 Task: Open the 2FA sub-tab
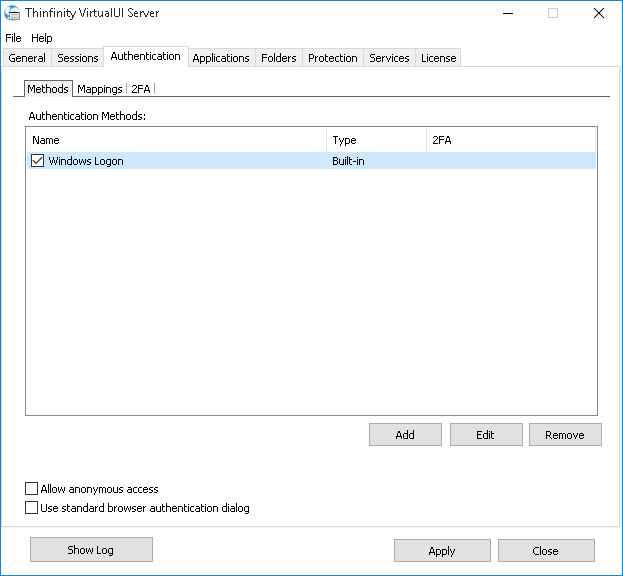[x=141, y=89]
